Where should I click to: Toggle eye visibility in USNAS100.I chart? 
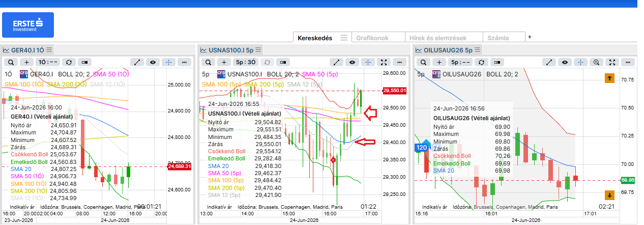352,62
